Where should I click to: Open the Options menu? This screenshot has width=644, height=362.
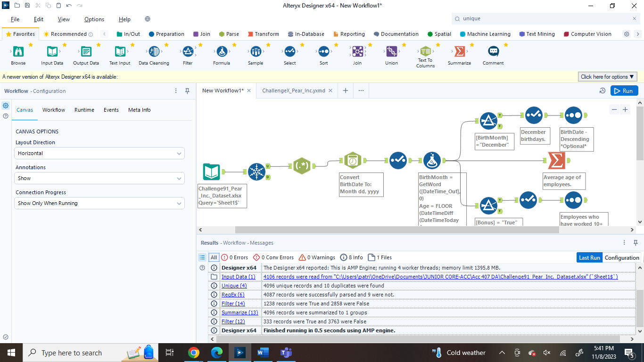pyautogui.click(x=94, y=19)
